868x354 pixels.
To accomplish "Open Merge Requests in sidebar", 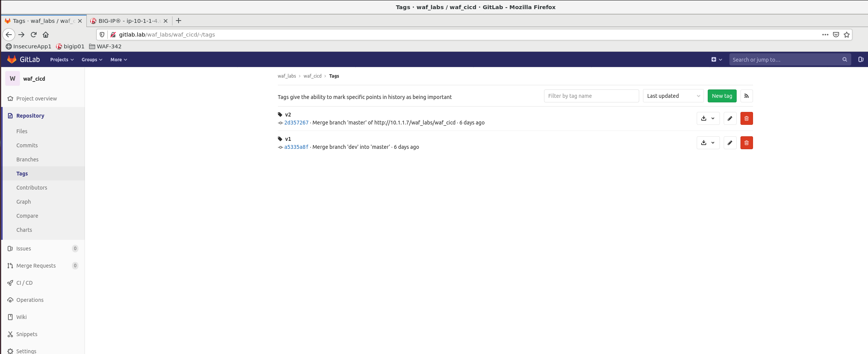I will click(36, 266).
